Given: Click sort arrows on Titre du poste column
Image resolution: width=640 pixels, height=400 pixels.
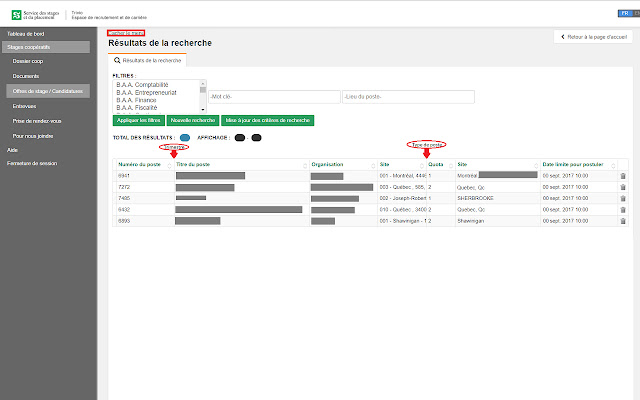Looking at the screenshot, I should pyautogui.click(x=305, y=165).
